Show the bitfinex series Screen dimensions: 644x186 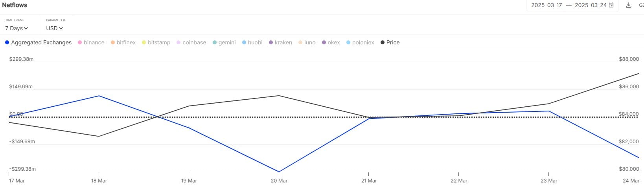pos(123,42)
